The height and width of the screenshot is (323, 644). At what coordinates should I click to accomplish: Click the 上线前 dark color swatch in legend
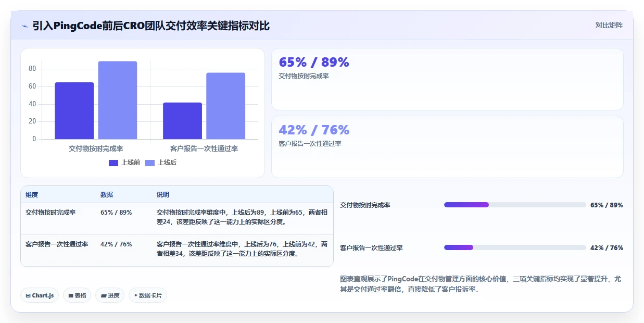[x=113, y=163]
